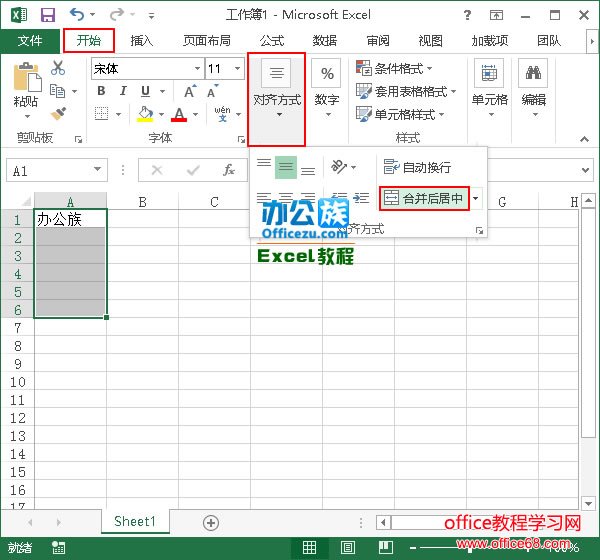The image size is (600, 560).
Task: Expand the formula bar chevron
Action: pyautogui.click(x=585, y=170)
